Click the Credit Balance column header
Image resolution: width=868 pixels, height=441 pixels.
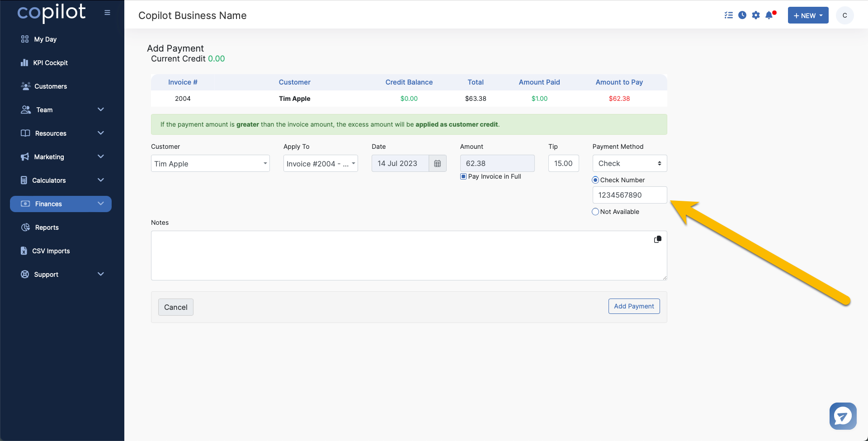pos(409,82)
